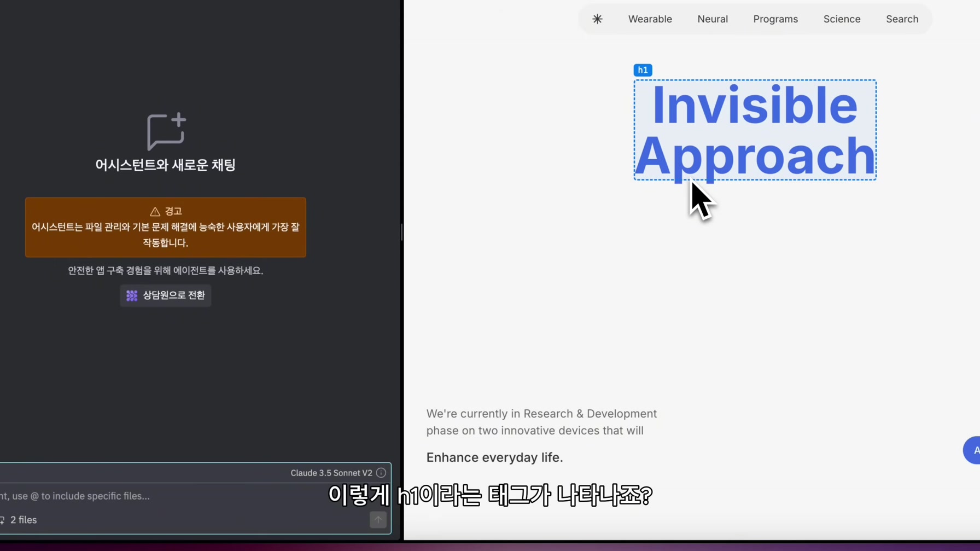980x551 pixels.
Task: Click the blue h1 tag badge
Action: [x=643, y=70]
